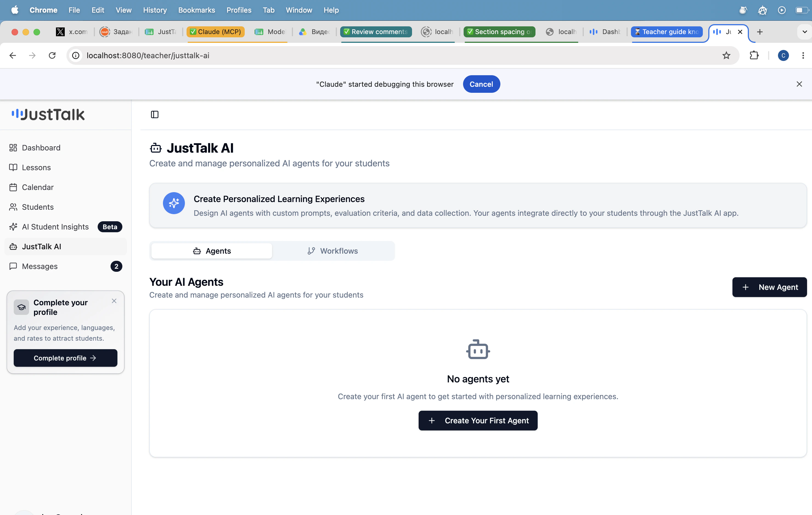Viewport: 812px width, 515px height.
Task: Open the Chrome profile avatar C
Action: (x=783, y=55)
